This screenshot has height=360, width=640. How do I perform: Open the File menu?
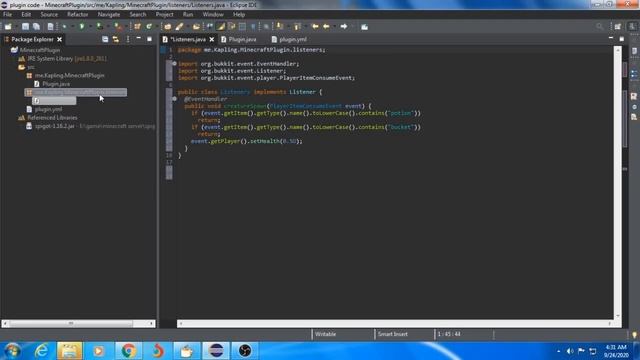click(x=7, y=14)
